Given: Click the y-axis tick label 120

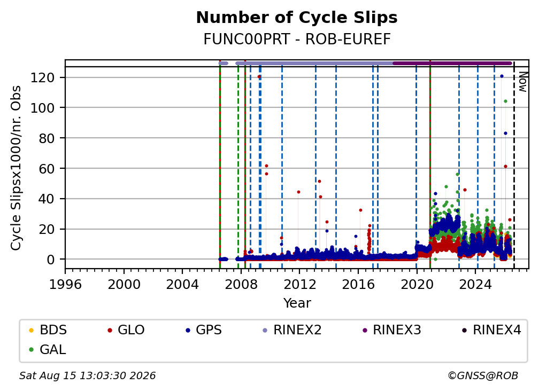Looking at the screenshot, I should tap(42, 77).
